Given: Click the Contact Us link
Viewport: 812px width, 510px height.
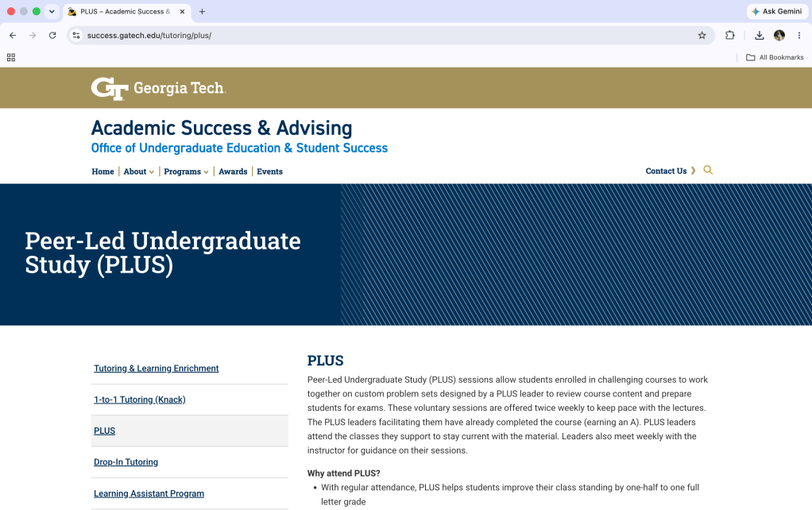Looking at the screenshot, I should click(x=670, y=171).
